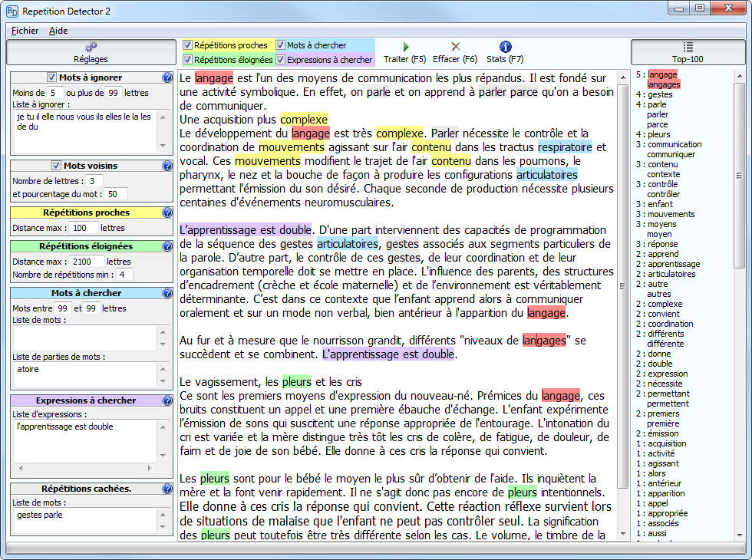Open help icon for Mots à ignorer
Screen dimensions: 752x560
(x=167, y=77)
